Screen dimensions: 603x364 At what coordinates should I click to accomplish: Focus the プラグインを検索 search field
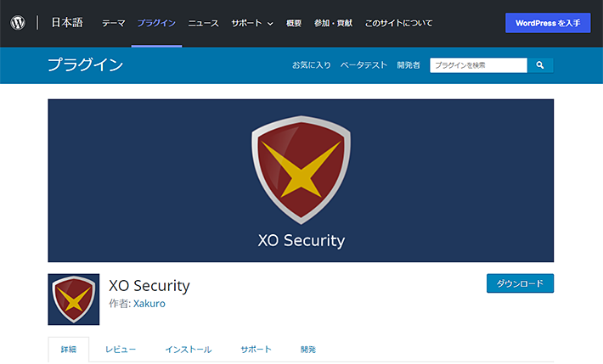pyautogui.click(x=478, y=65)
